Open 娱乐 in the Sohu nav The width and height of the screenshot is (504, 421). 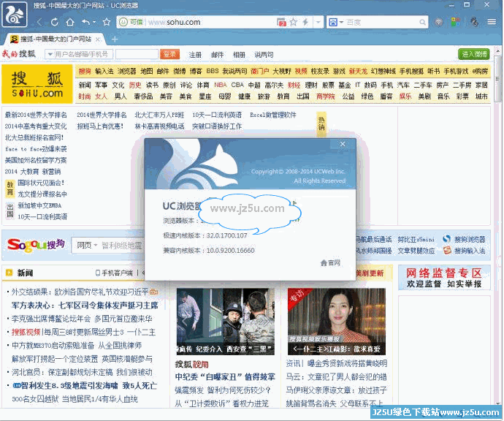click(x=405, y=96)
